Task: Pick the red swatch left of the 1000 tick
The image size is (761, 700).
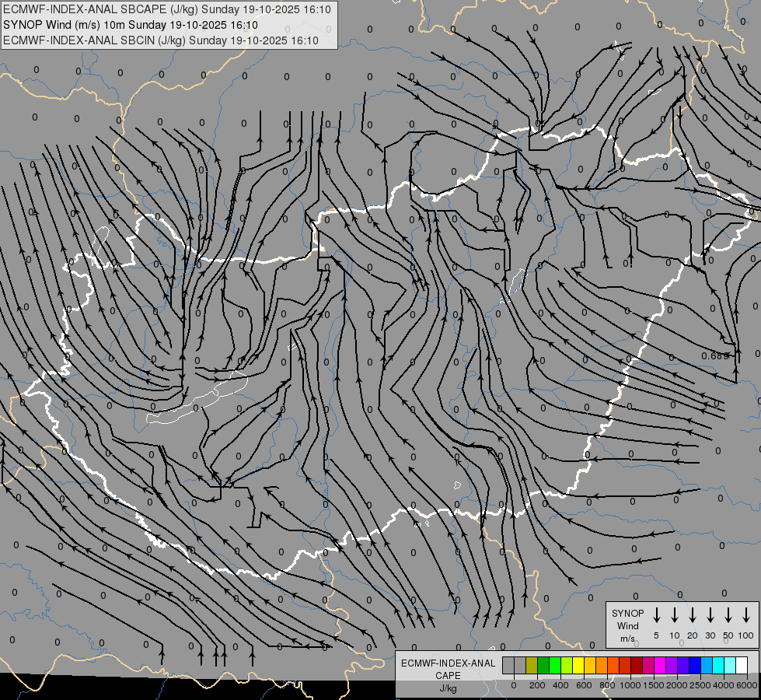Action: click(x=625, y=665)
